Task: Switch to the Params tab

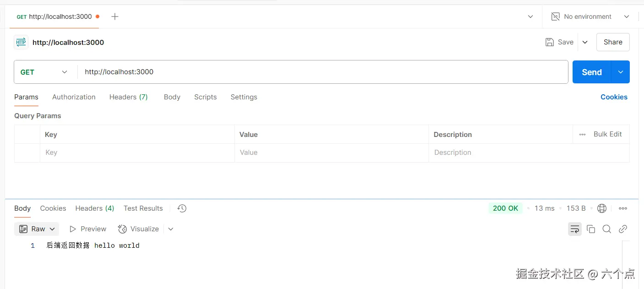Action: [26, 97]
